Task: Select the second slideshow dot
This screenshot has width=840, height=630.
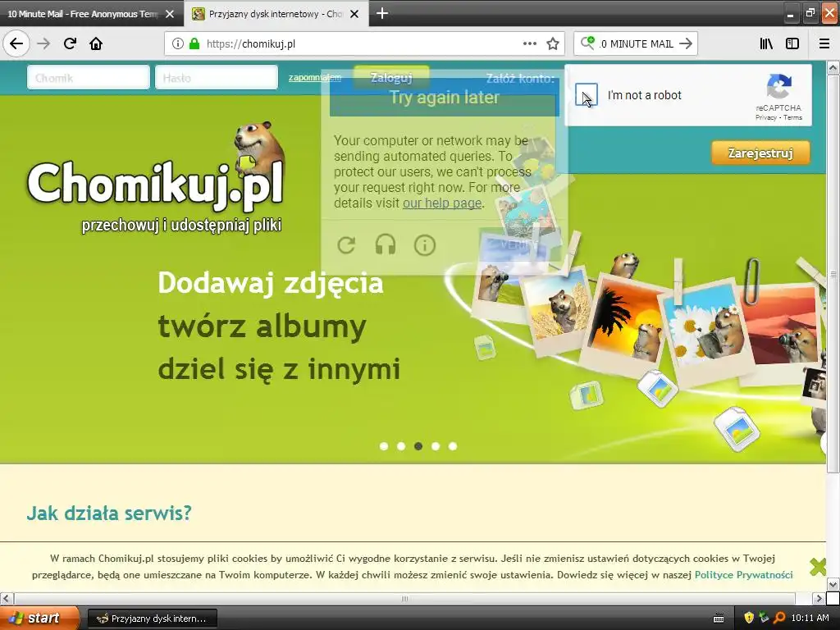Action: tap(400, 446)
